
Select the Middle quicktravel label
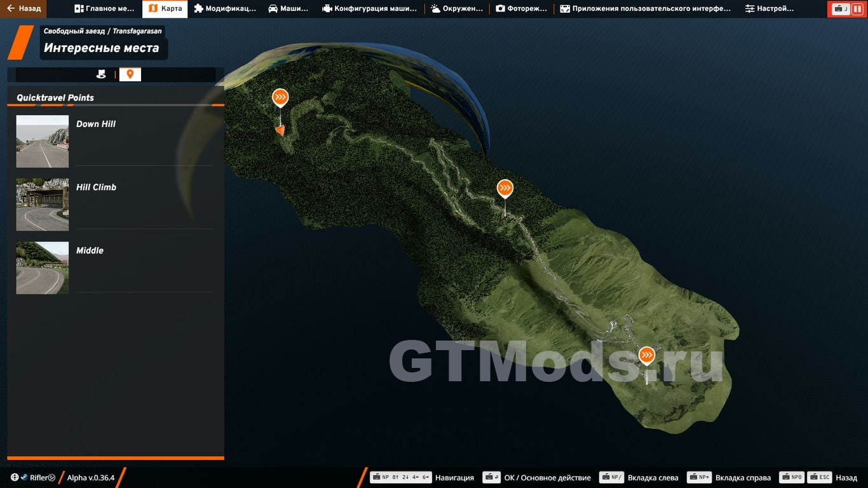tap(90, 250)
